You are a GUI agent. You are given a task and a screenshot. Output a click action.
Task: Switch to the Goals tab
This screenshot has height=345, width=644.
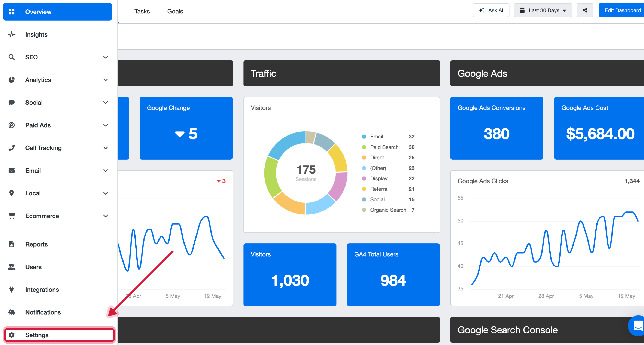click(x=175, y=11)
